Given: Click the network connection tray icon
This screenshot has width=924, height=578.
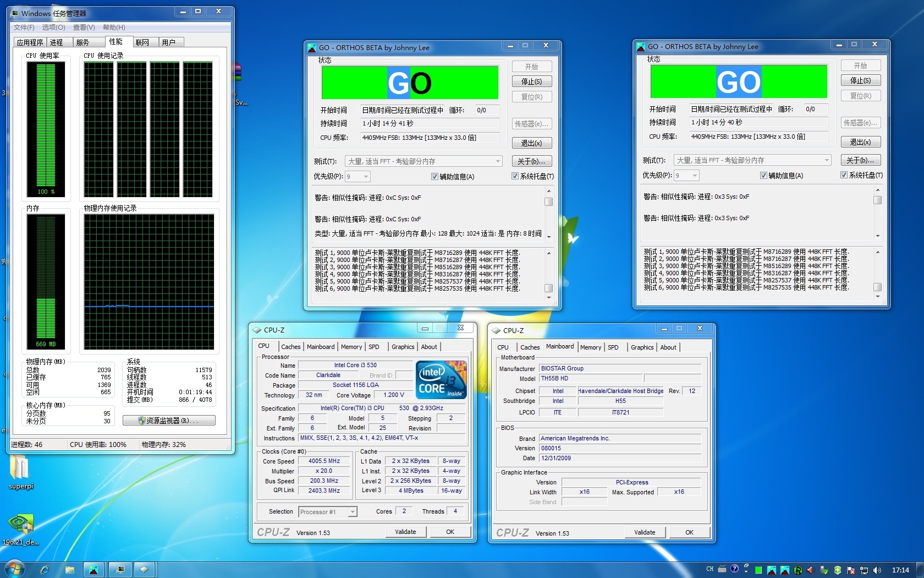Looking at the screenshot, I should (864, 570).
